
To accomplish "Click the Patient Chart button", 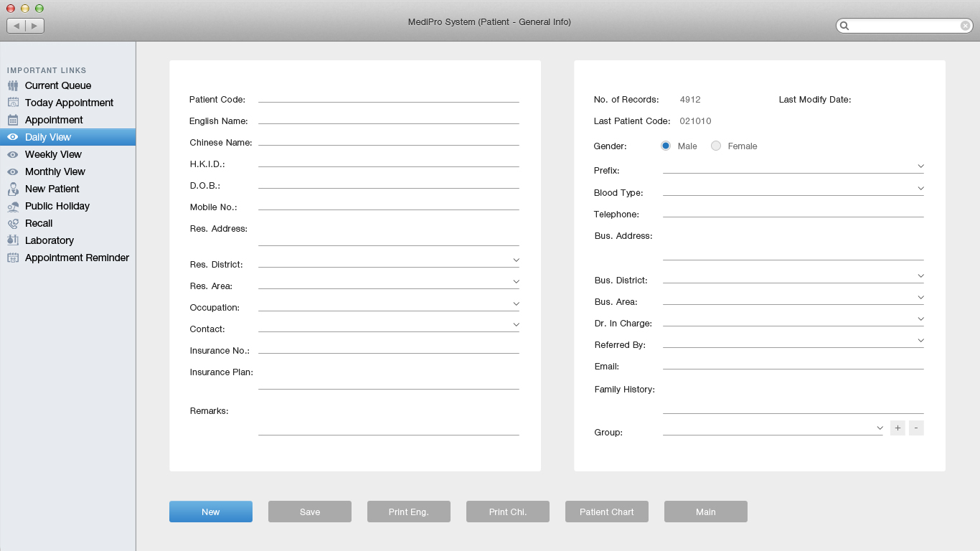I will coord(607,512).
